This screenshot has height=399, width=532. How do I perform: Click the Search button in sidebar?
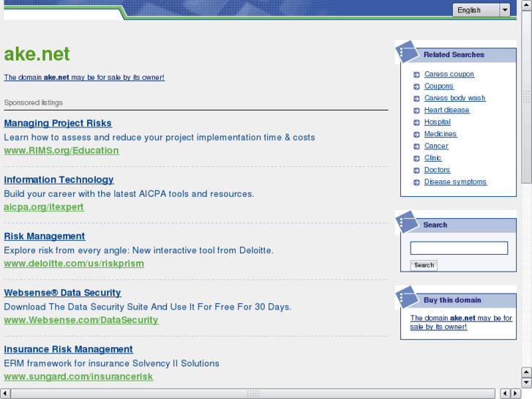click(424, 265)
